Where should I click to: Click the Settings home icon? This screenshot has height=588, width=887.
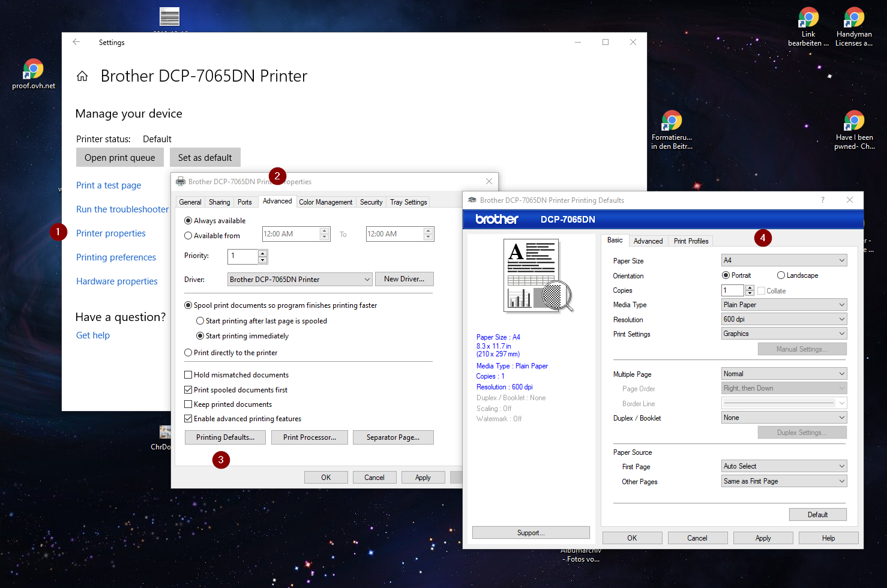[x=82, y=76]
